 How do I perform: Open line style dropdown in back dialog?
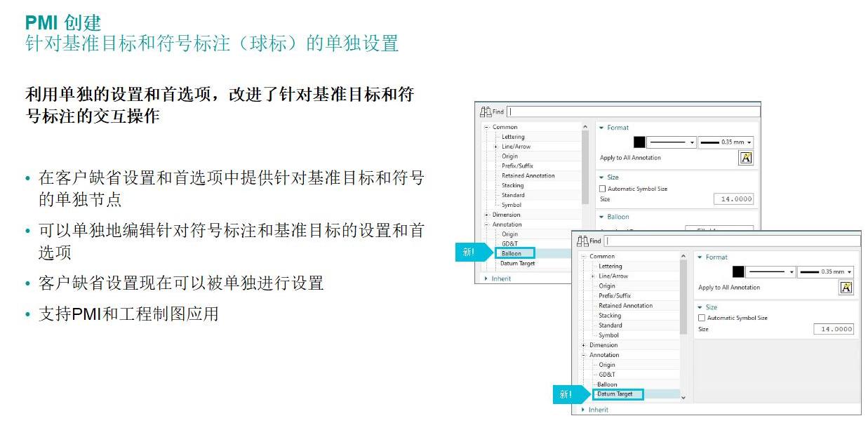671,142
